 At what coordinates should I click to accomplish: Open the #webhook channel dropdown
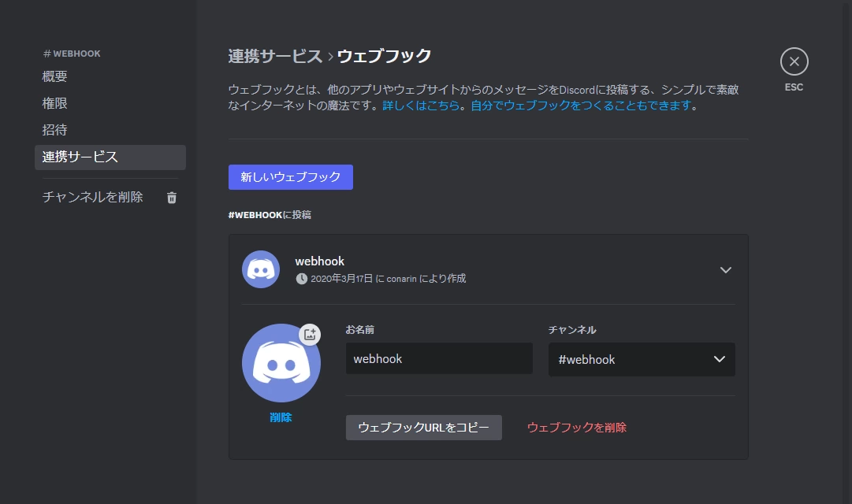click(x=641, y=359)
